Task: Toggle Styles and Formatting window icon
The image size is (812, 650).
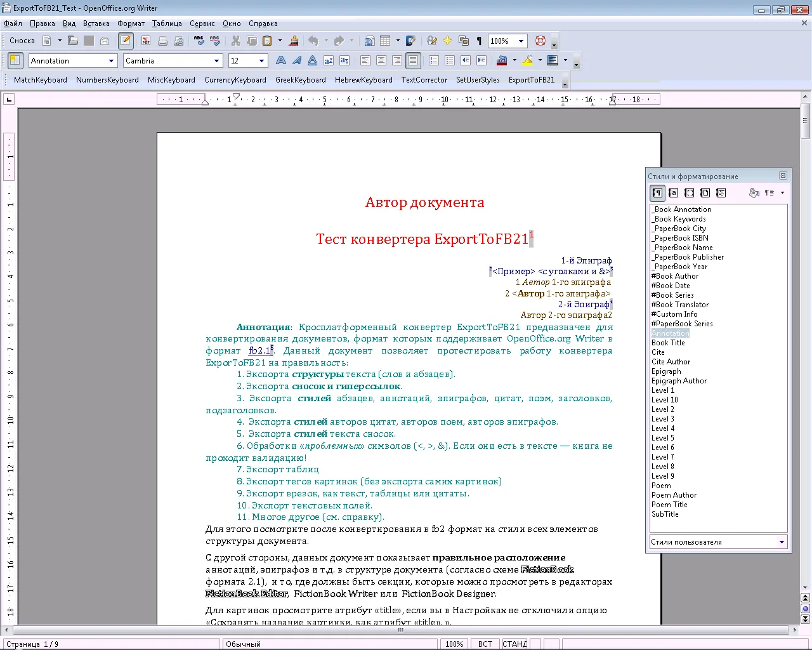Action: [x=15, y=61]
